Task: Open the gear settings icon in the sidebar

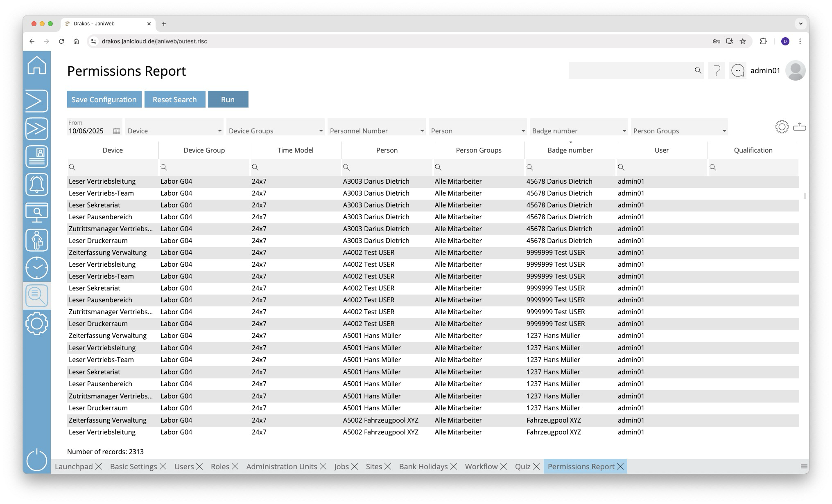Action: [x=37, y=324]
